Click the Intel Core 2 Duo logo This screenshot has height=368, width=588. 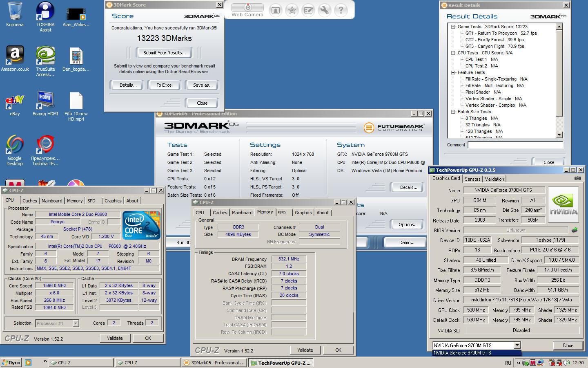(141, 225)
